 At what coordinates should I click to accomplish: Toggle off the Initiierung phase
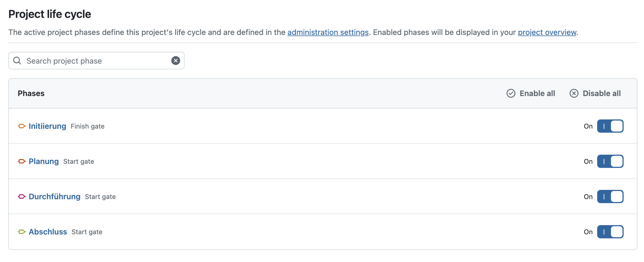[x=610, y=126]
